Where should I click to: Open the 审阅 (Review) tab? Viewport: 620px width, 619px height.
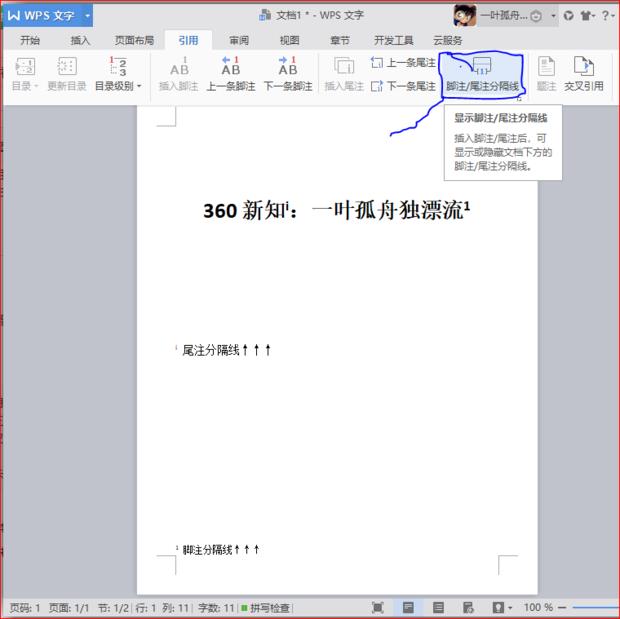click(239, 40)
